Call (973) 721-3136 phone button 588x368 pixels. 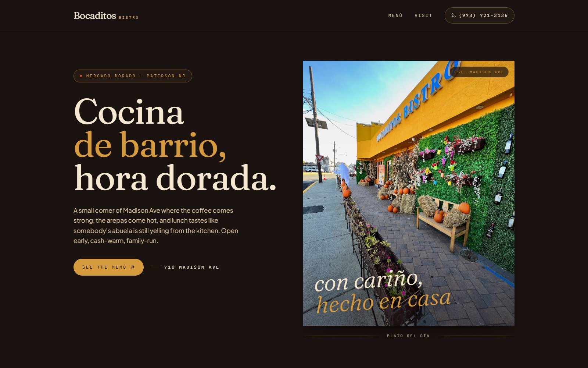coord(479,15)
